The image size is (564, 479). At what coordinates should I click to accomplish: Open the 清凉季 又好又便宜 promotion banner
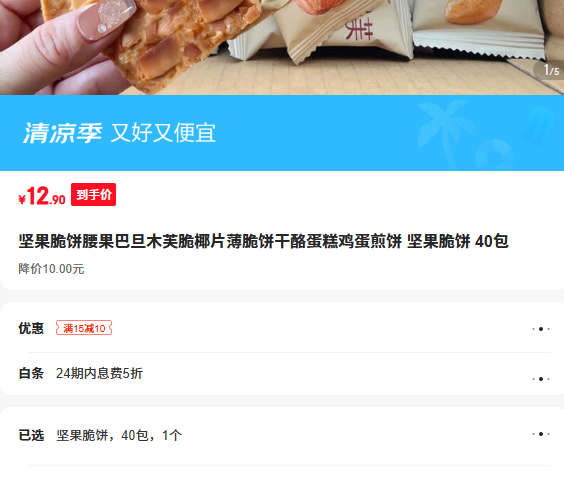282,133
